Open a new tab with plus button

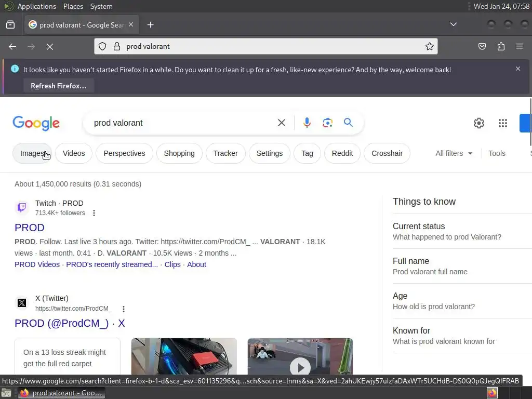(x=151, y=25)
